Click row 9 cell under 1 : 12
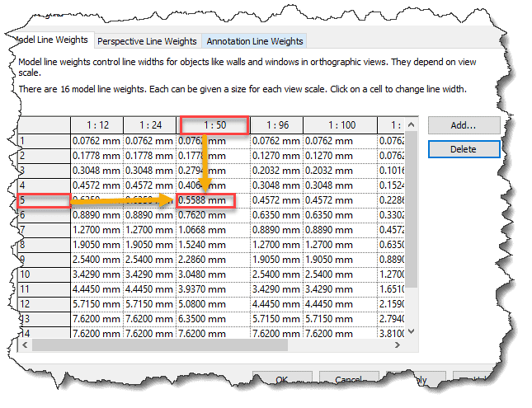Viewport: 532px width, 408px height. (x=97, y=260)
